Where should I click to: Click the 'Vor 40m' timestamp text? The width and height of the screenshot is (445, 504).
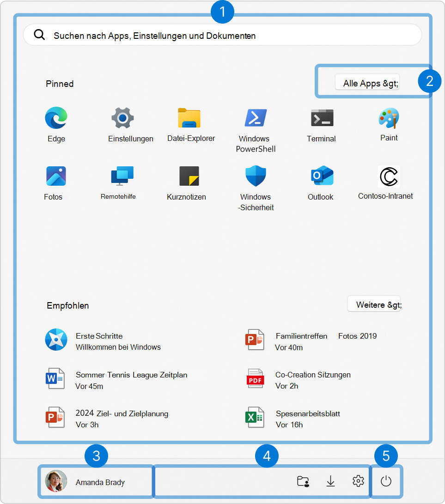tap(289, 347)
